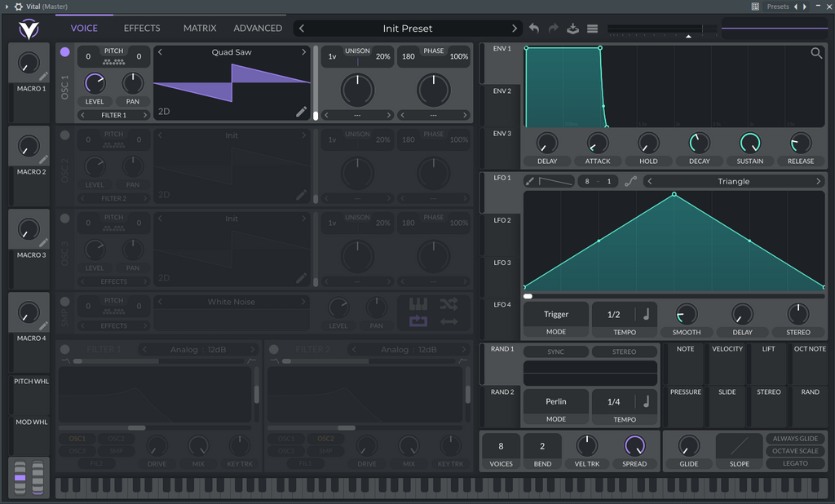The width and height of the screenshot is (835, 504).
Task: Enable Filter 1 power toggle
Action: click(65, 349)
